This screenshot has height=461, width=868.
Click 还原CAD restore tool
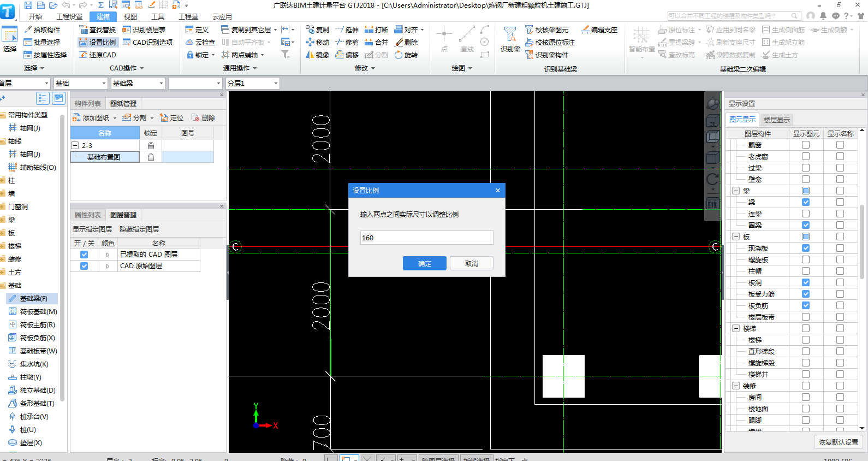pyautogui.click(x=98, y=55)
